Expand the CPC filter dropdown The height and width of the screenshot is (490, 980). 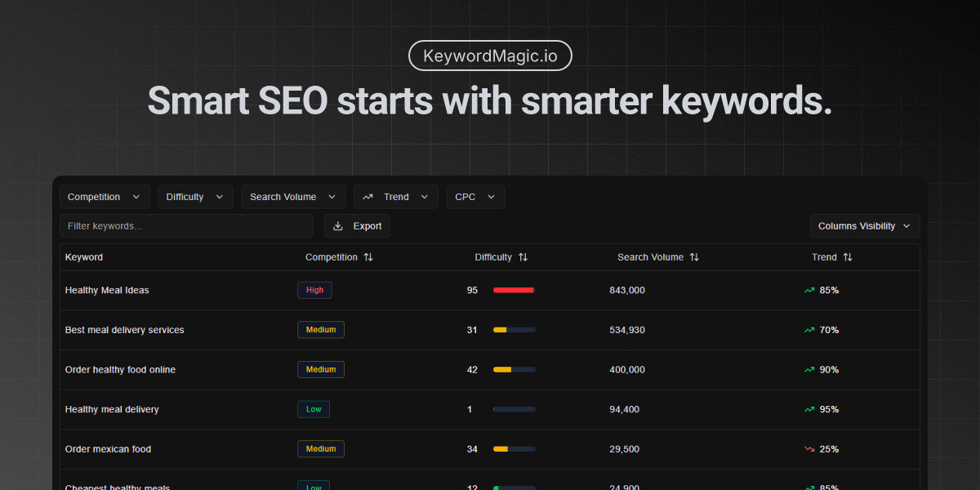475,197
